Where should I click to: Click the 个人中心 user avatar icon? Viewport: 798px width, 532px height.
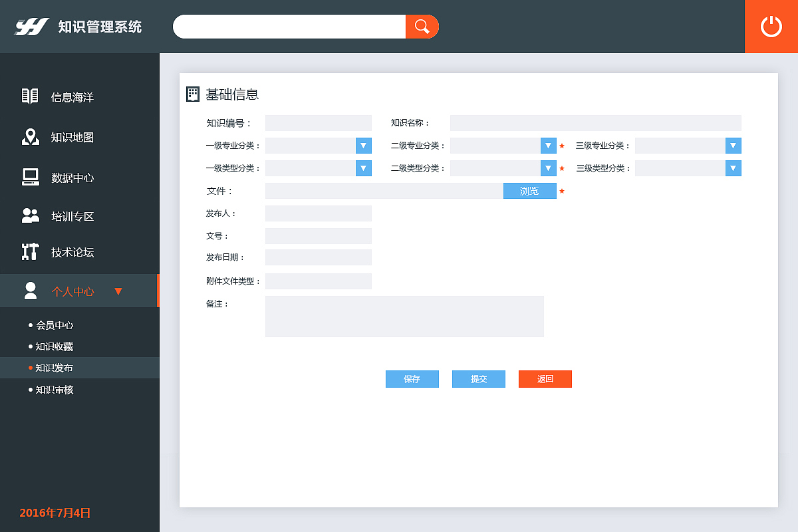coord(30,290)
